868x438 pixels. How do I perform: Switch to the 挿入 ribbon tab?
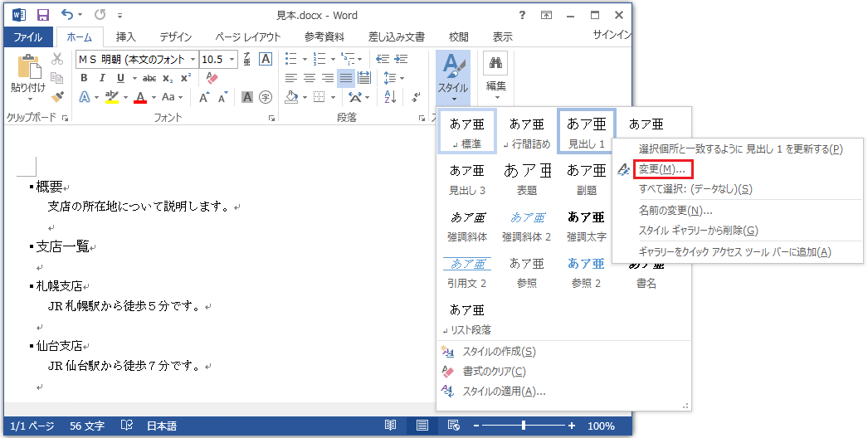(x=126, y=36)
